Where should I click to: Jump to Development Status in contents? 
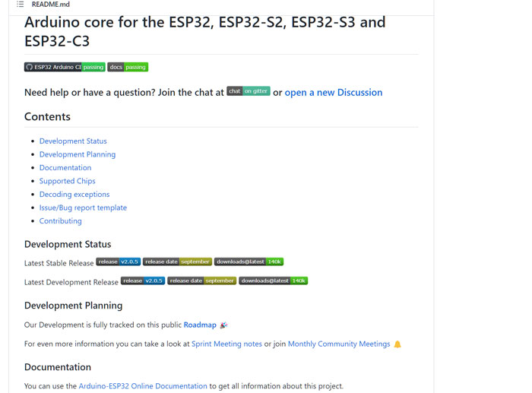pos(73,141)
